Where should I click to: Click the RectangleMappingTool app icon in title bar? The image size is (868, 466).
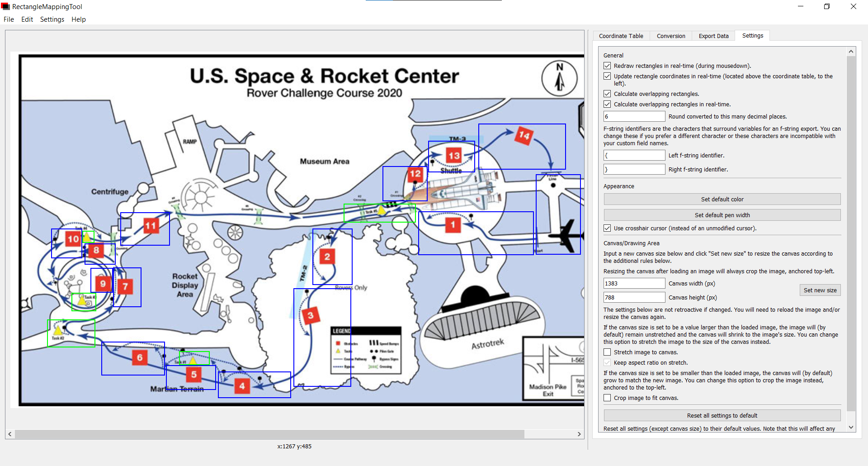click(x=5, y=6)
